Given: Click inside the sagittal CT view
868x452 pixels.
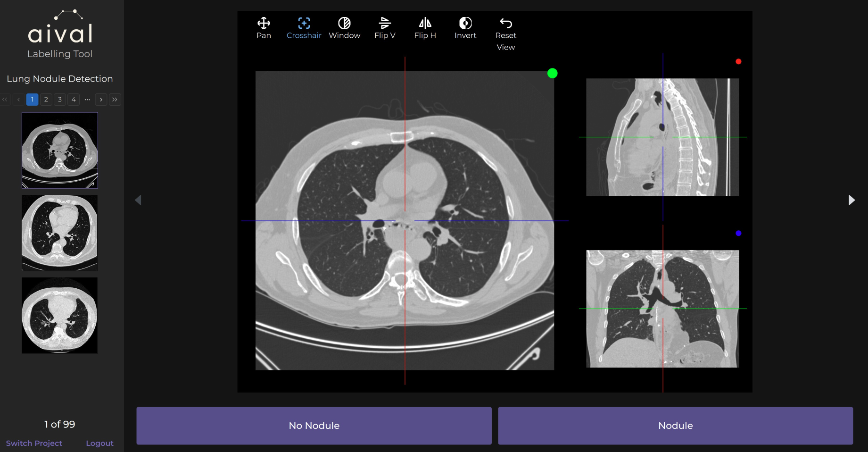Looking at the screenshot, I should point(662,137).
